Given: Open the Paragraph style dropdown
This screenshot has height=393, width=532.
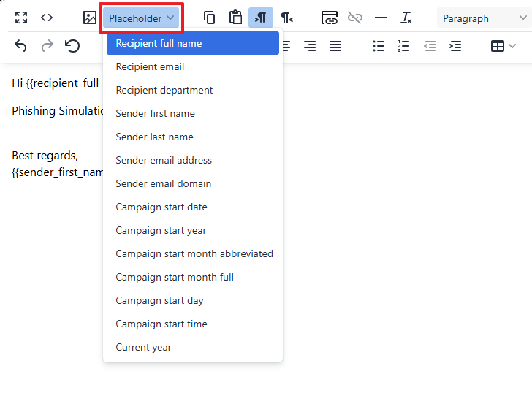Looking at the screenshot, I should (484, 18).
